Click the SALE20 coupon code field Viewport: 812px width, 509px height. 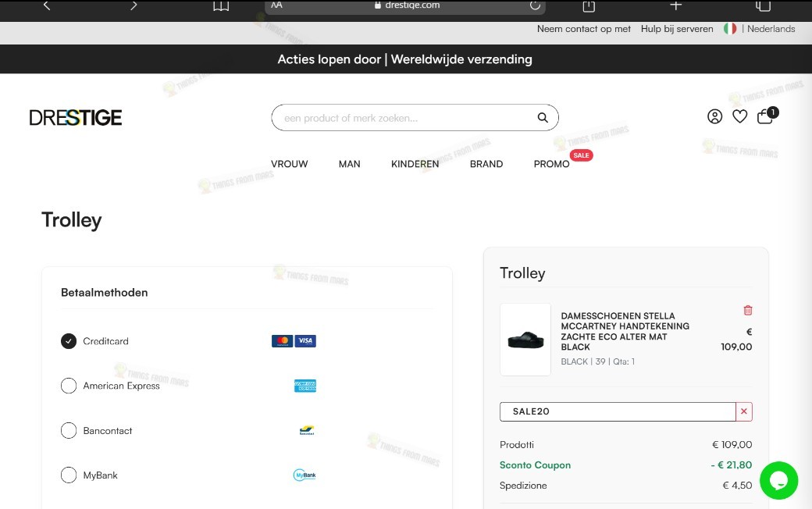(x=618, y=411)
